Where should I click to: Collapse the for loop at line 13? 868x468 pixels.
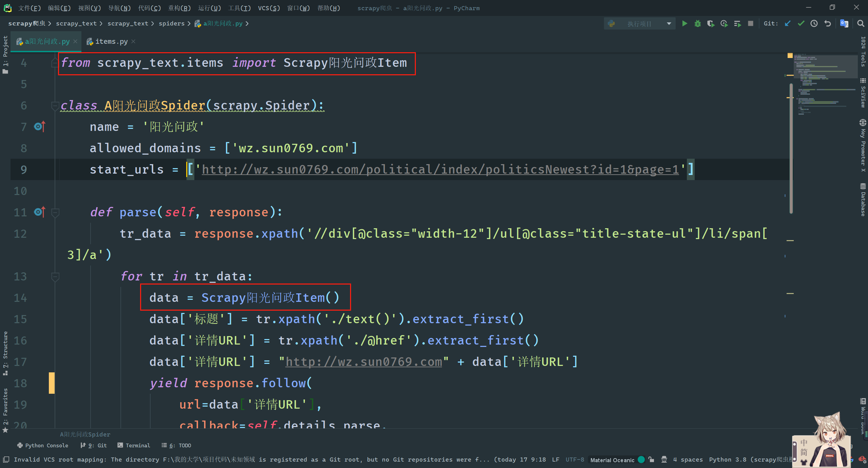click(55, 277)
